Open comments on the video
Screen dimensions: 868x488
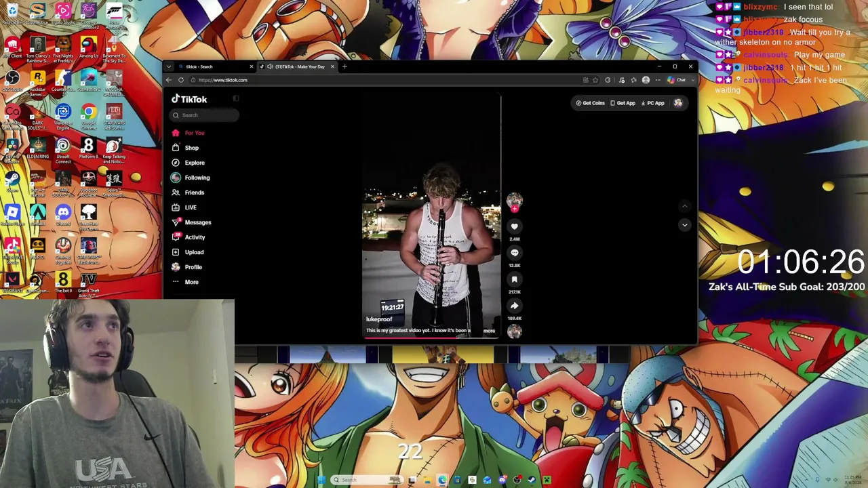[514, 253]
